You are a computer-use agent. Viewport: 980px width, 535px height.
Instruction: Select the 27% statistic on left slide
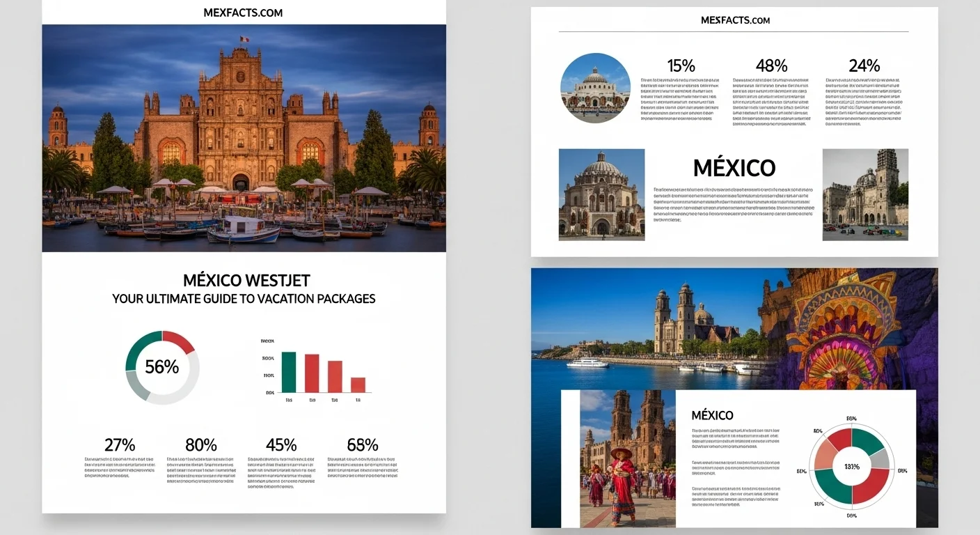pyautogui.click(x=119, y=444)
